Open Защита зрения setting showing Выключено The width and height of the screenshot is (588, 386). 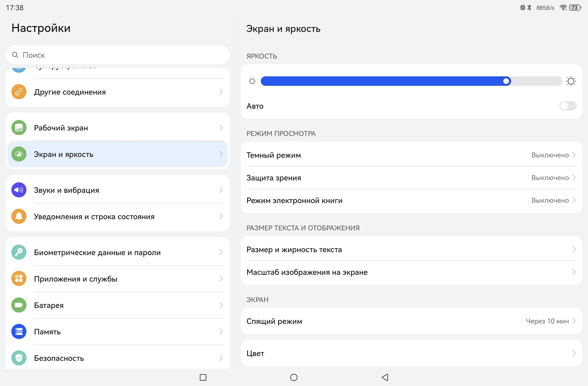point(411,178)
